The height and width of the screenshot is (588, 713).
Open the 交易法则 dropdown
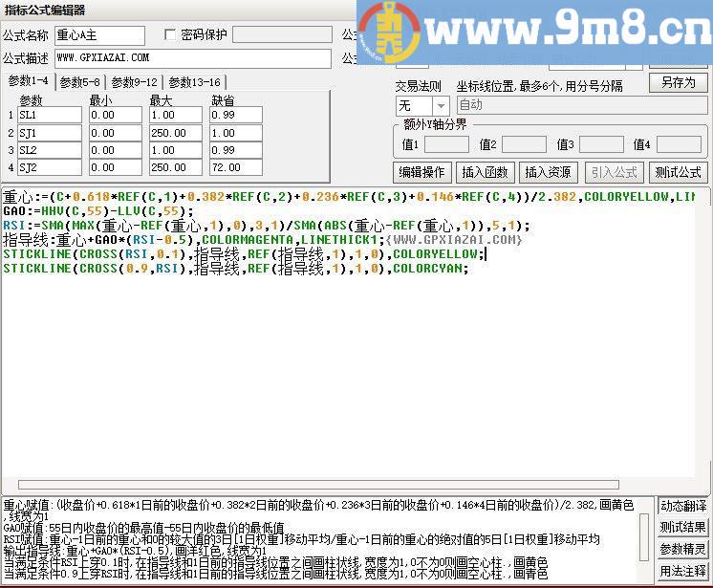(x=440, y=105)
